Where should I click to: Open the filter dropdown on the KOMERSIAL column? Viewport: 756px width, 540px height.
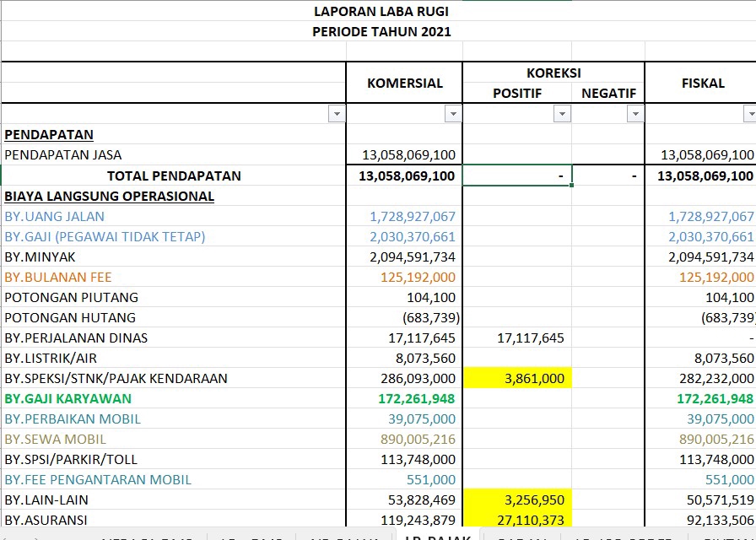(x=453, y=113)
